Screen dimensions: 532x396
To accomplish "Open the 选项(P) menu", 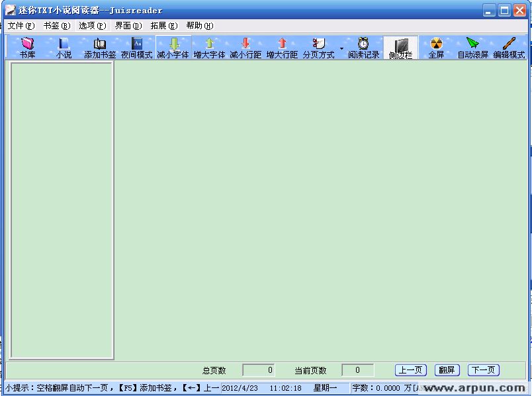I will (x=92, y=26).
